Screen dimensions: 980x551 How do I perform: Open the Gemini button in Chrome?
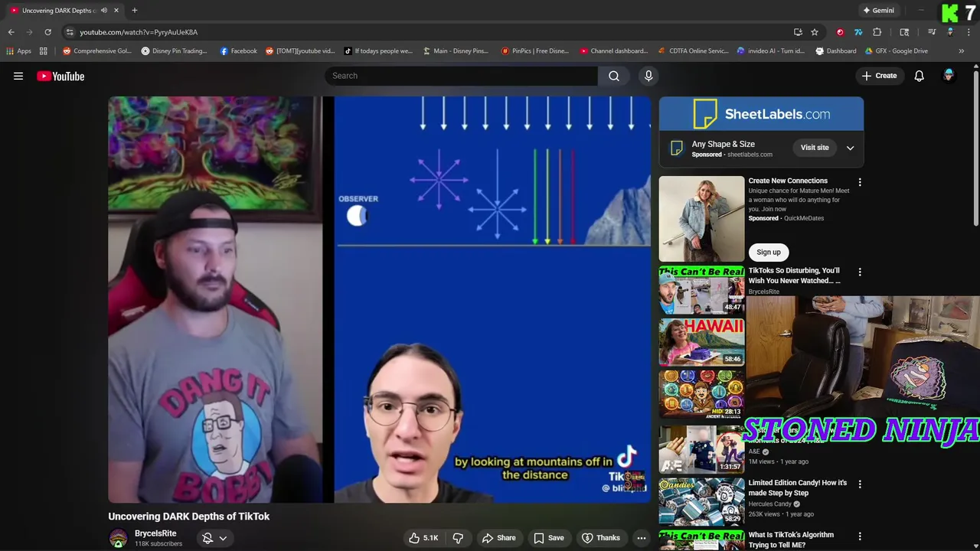pyautogui.click(x=878, y=11)
